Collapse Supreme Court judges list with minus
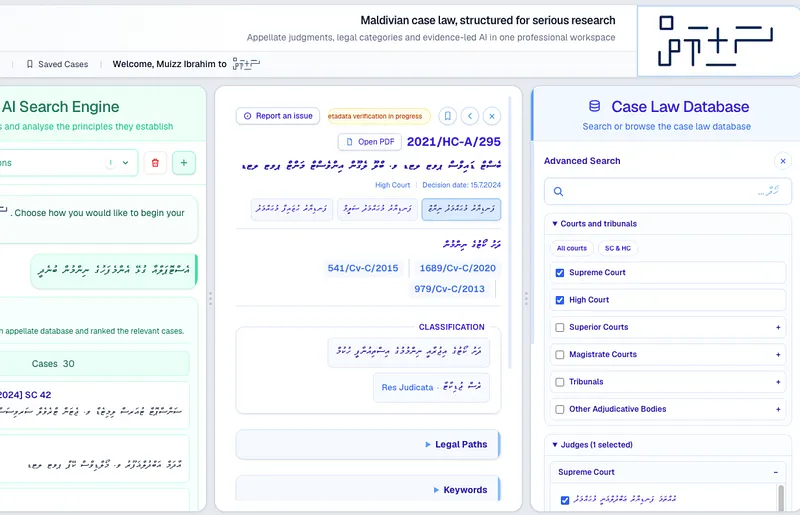This screenshot has height=515, width=800. (776, 472)
